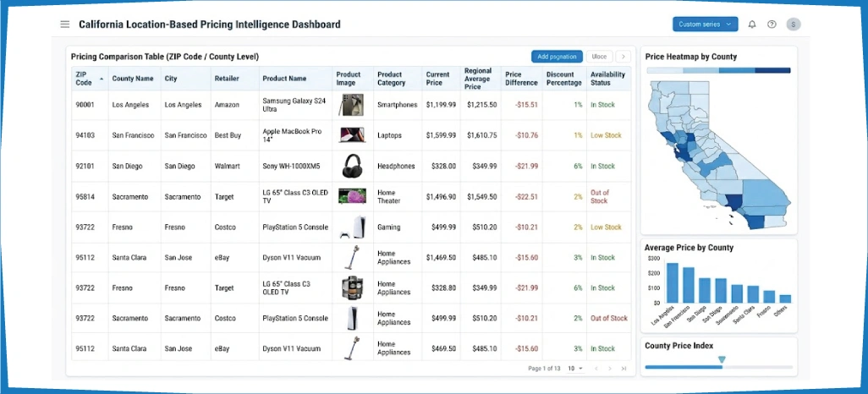Screen dimensions: 868x394
Task: Click the $1,199.99 current price cell
Action: coord(442,105)
